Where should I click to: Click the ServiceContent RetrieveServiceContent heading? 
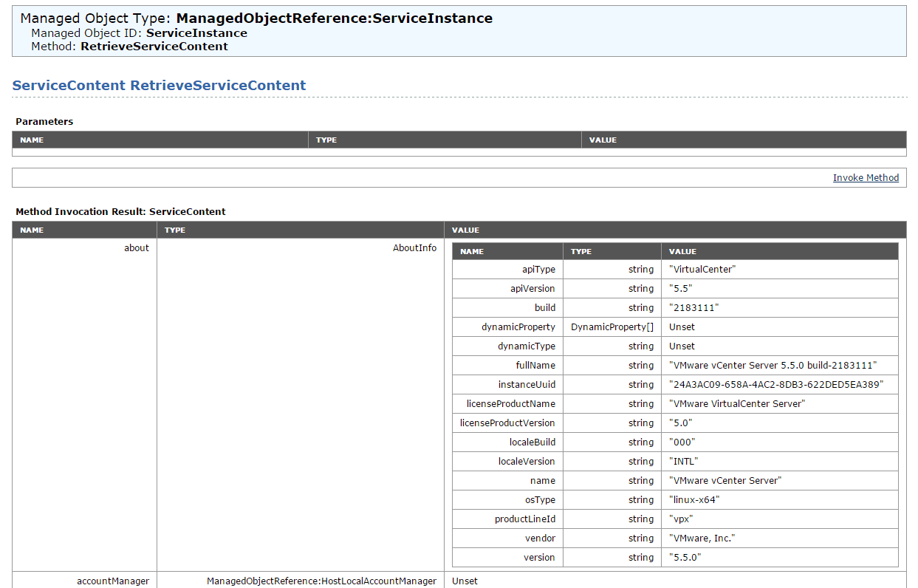click(x=159, y=86)
